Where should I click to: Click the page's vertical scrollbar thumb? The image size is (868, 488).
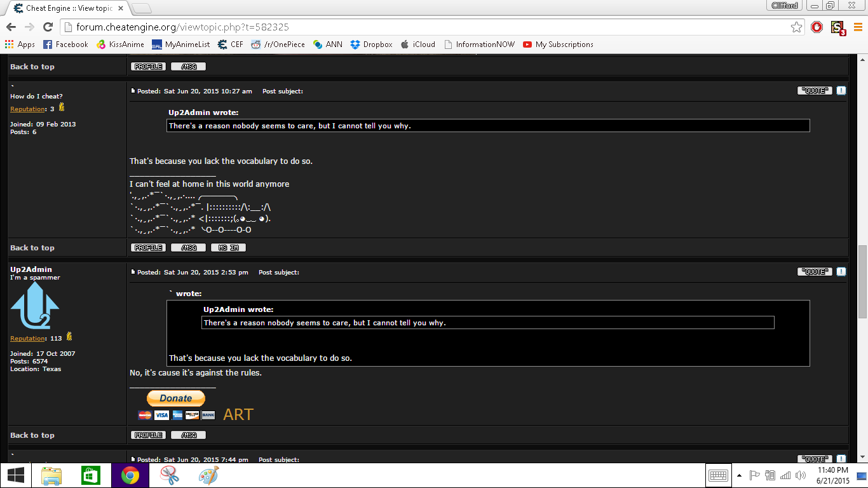862,281
